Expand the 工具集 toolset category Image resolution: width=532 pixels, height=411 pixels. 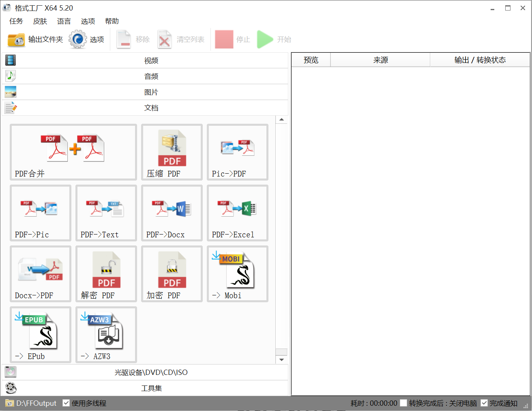(145, 388)
